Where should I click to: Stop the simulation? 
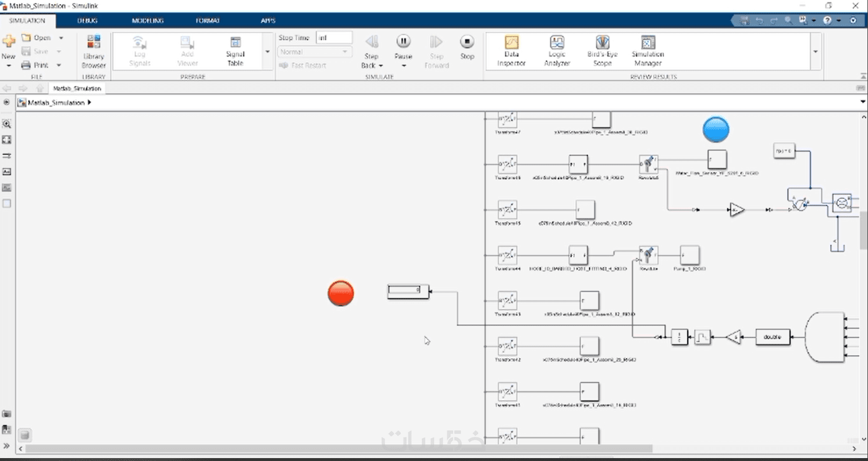467,42
